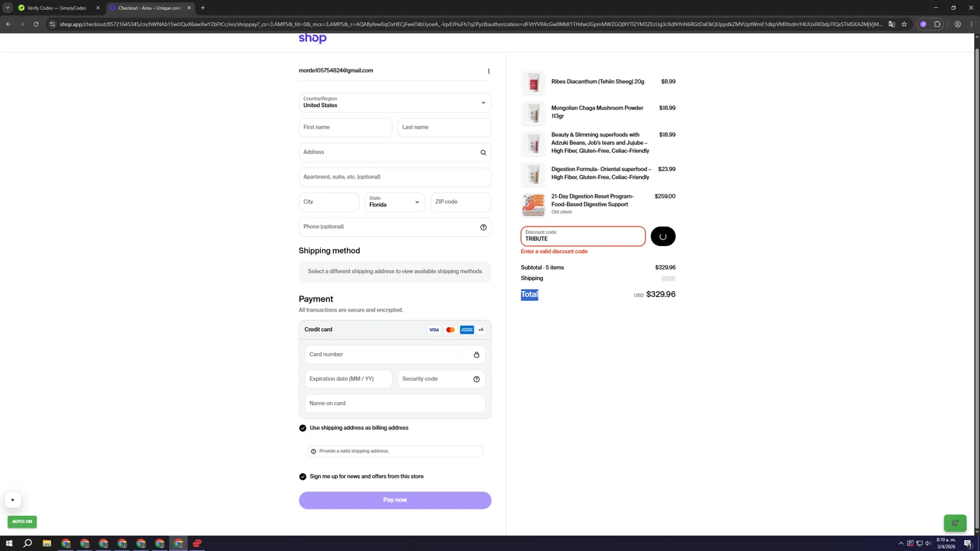Image resolution: width=980 pixels, height=551 pixels.
Task: Click the security code help icon
Action: (x=476, y=379)
